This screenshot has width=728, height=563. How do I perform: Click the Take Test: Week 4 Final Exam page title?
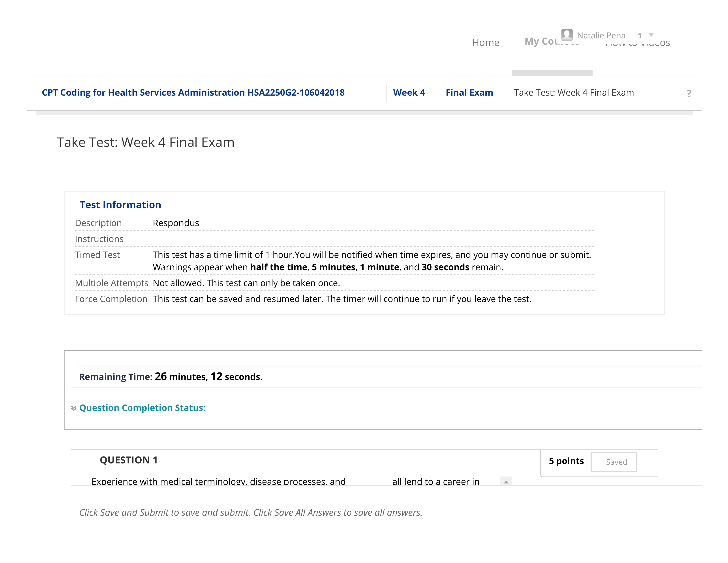pos(146,142)
